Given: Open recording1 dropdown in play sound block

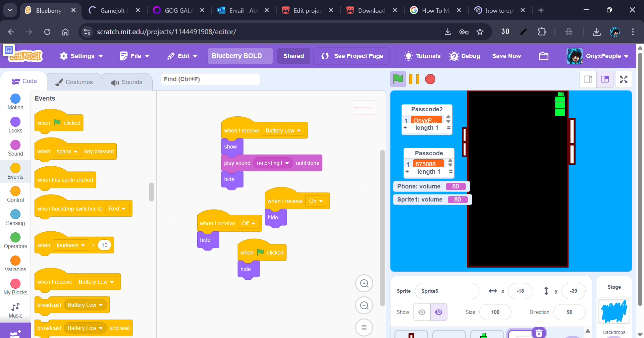Looking at the screenshot, I should click(273, 163).
